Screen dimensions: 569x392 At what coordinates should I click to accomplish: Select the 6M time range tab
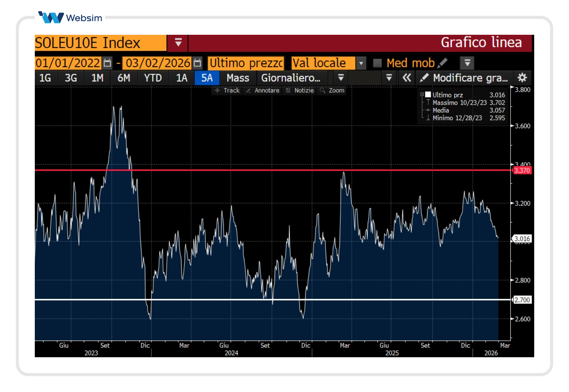click(x=124, y=78)
